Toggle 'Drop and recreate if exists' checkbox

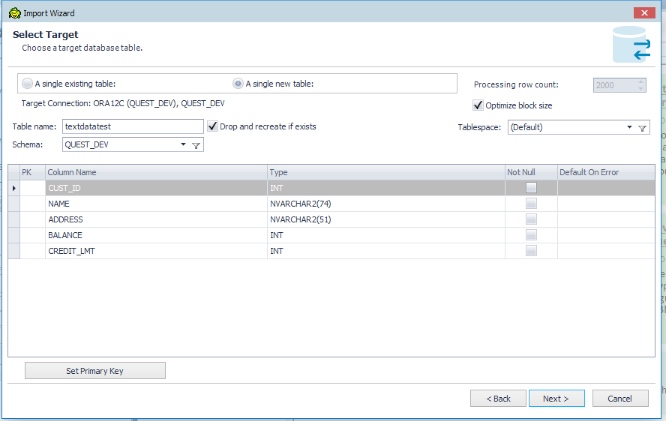[212, 127]
